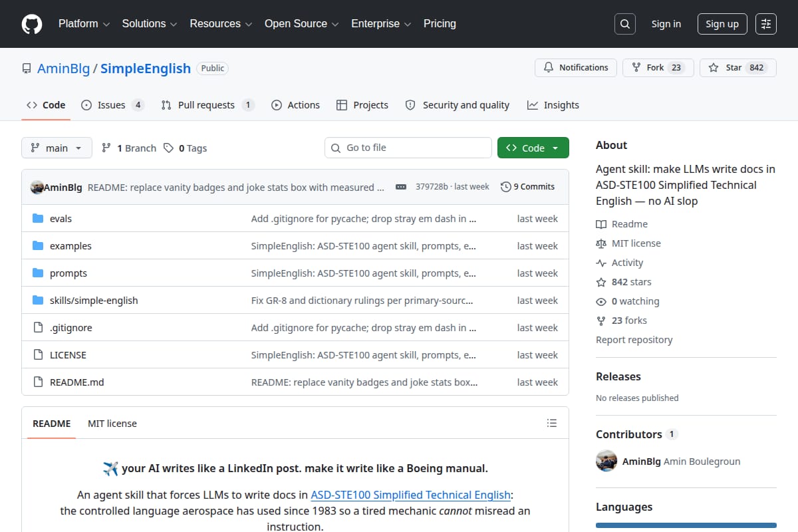The width and height of the screenshot is (798, 532).
Task: Open the Pricing page
Action: (x=440, y=23)
